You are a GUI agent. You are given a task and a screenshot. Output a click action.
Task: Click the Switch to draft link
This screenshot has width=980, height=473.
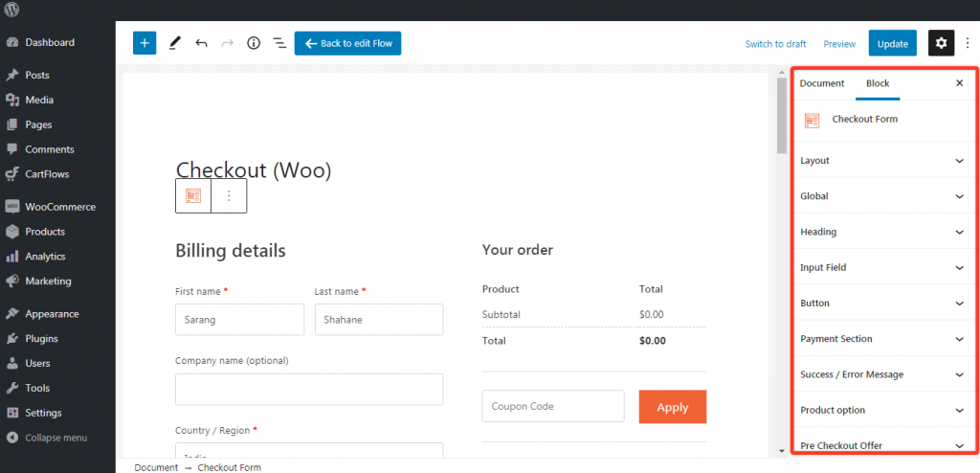pyautogui.click(x=775, y=44)
